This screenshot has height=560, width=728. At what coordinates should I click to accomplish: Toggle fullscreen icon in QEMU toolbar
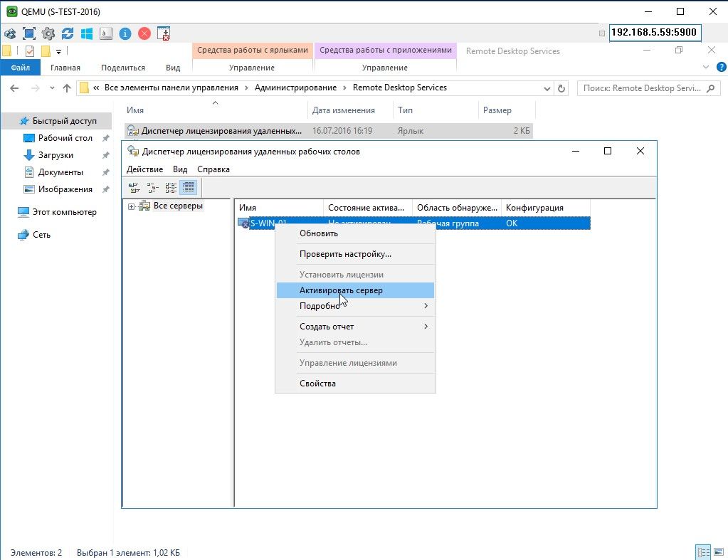[29, 33]
